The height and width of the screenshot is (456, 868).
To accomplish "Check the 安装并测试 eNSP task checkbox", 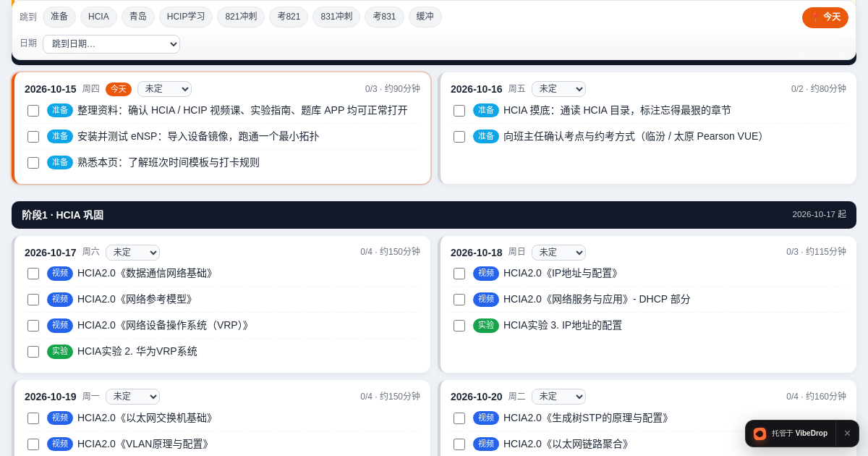I will point(33,137).
